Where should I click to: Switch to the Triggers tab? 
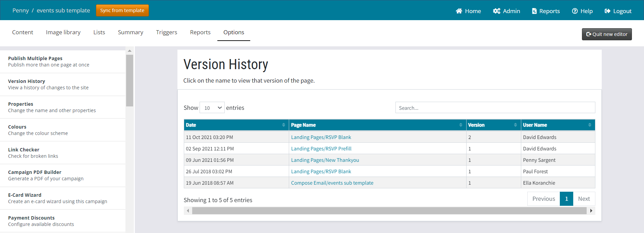coord(166,32)
